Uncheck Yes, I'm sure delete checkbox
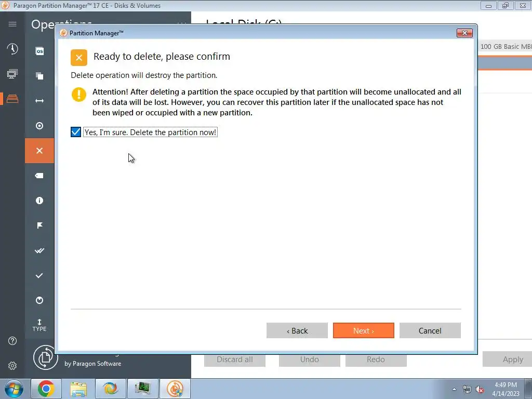532x399 pixels. (x=76, y=132)
